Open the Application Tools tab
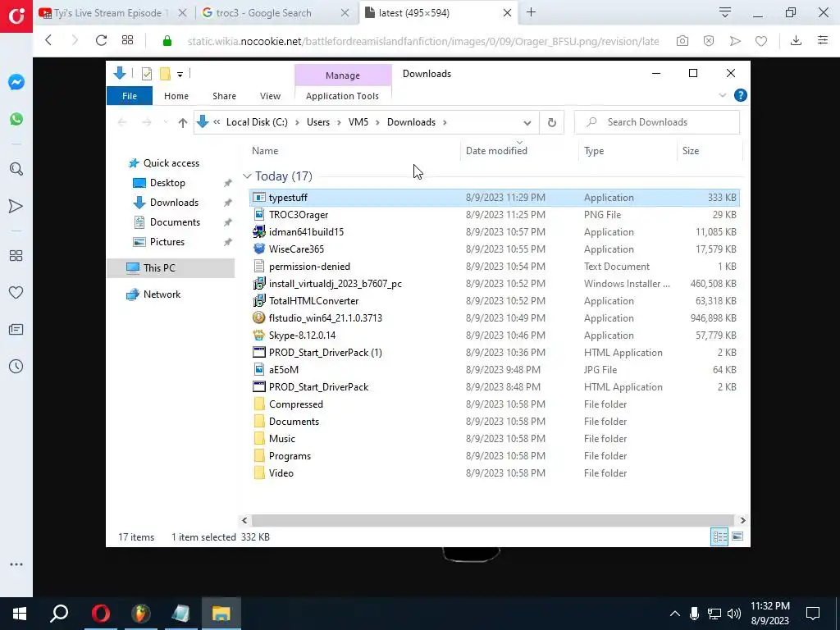Screen dimensions: 840x630 [x=342, y=96]
